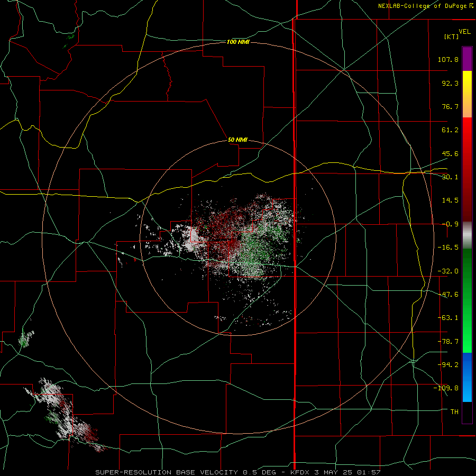Click the 61.2 velocity scale value
This screenshot has height=476, width=476.
[450, 130]
